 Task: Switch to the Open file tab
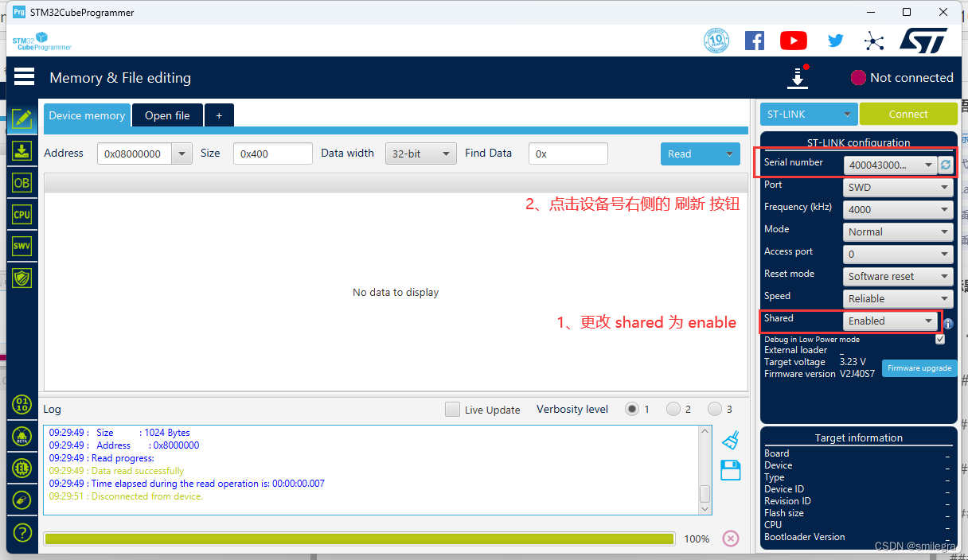167,115
